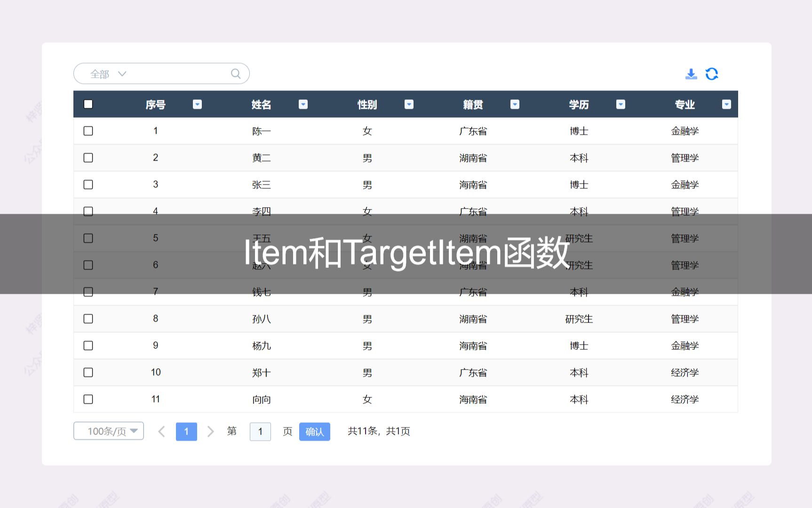
Task: Click the blue refresh icon
Action: coord(712,74)
